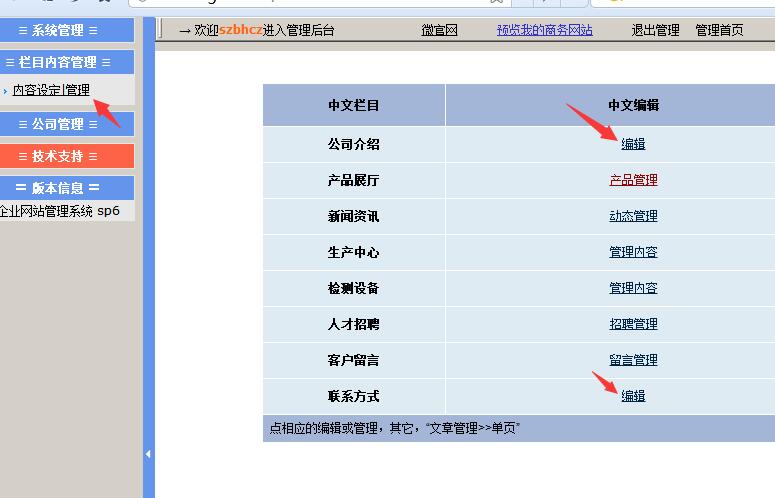Expand the 版本信息 sidebar section
This screenshot has height=498, width=775.
point(66,187)
